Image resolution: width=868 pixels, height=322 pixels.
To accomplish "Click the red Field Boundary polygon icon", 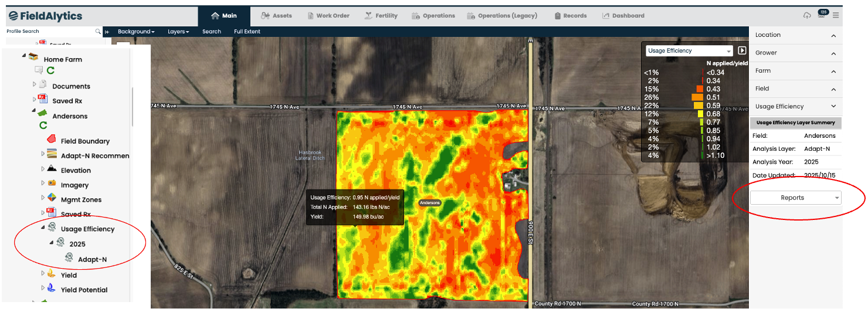I will click(x=51, y=140).
